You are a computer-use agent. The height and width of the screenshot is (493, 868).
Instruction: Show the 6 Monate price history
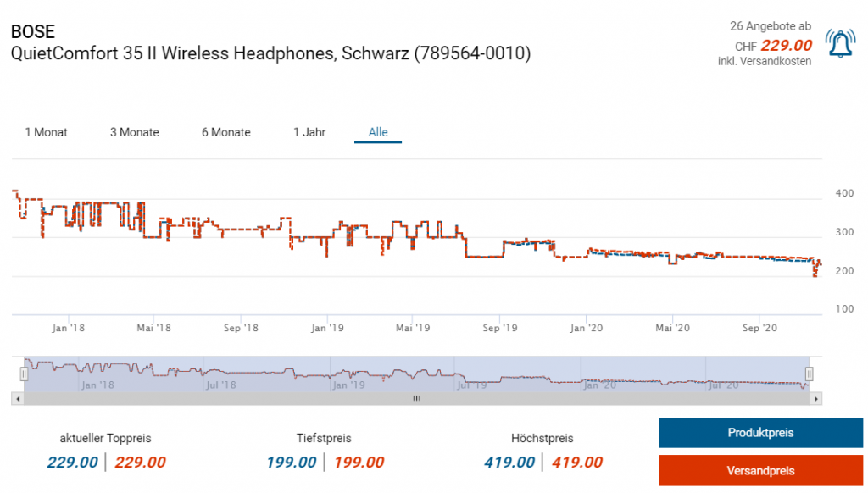tap(225, 132)
